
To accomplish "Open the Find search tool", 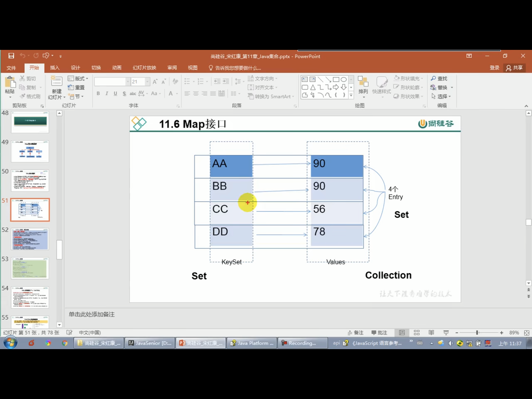I will click(439, 78).
